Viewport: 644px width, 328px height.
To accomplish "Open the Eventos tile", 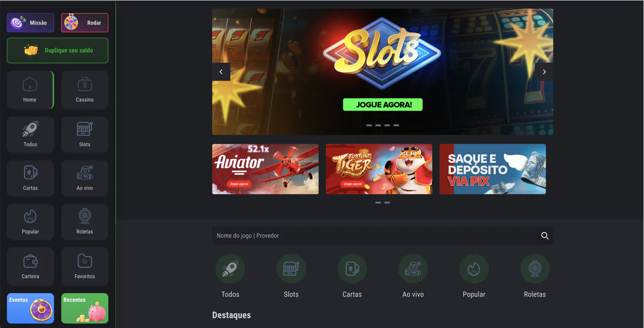I will click(x=30, y=308).
